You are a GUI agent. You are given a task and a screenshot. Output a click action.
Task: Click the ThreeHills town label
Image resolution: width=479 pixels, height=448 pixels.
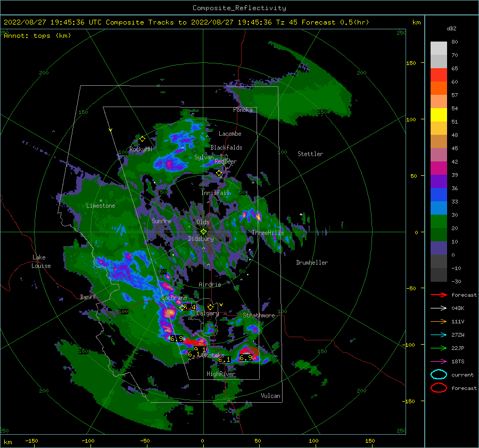click(x=268, y=233)
